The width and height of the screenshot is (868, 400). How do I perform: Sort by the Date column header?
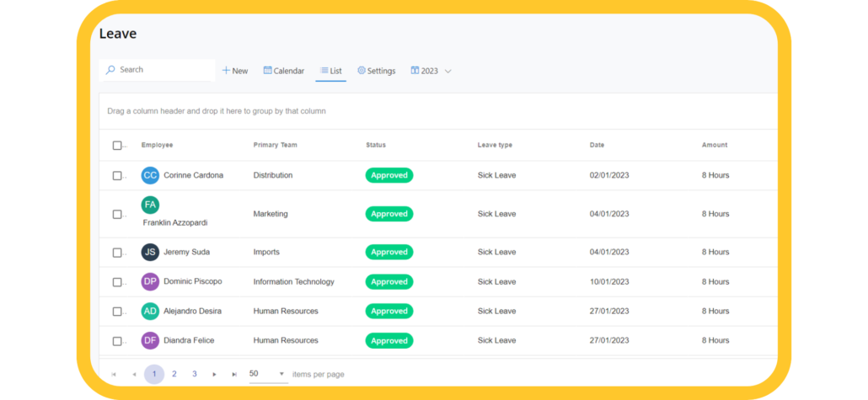coord(597,145)
